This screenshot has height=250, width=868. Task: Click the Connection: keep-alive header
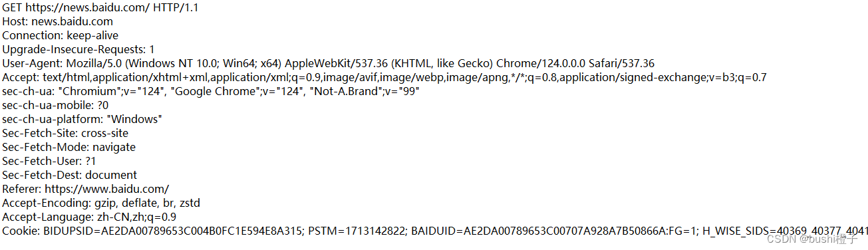point(60,35)
